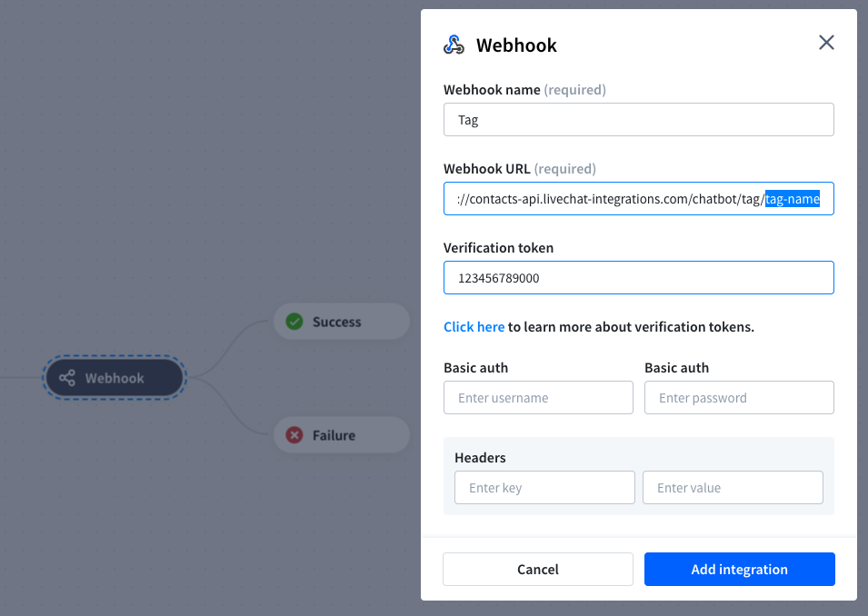Viewport: 868px width, 616px height.
Task: Click the highlighted tag-name text in URL
Action: click(x=793, y=199)
